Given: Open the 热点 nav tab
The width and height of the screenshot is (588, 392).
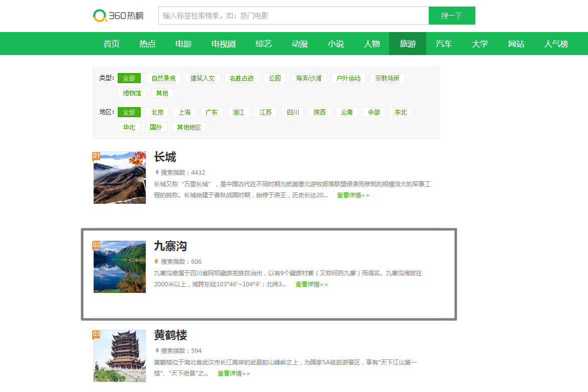Looking at the screenshot, I should coord(147,44).
